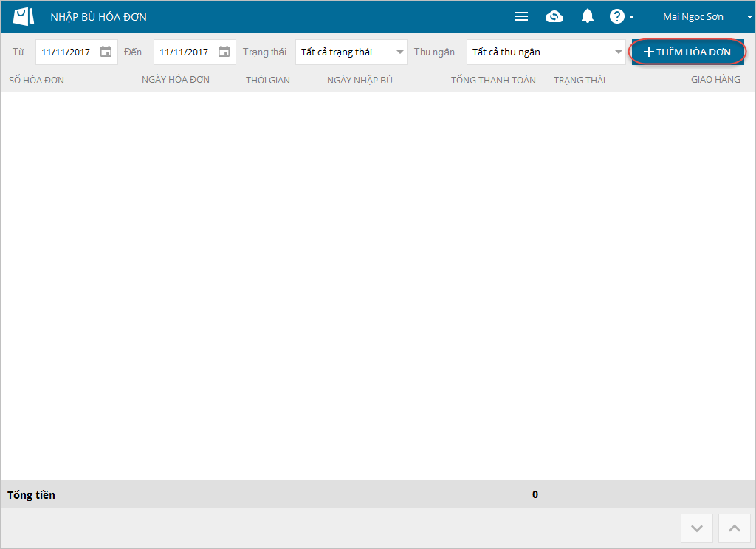
Task: Sort by THỜI GIAN column
Action: point(268,80)
